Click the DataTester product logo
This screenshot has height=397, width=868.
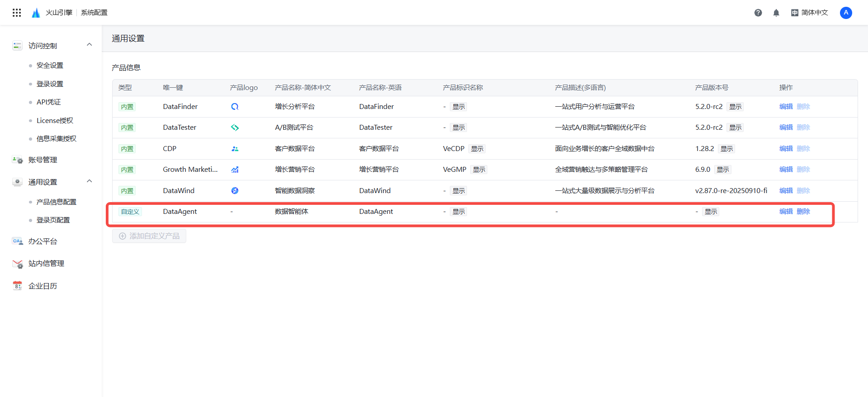[x=235, y=128]
